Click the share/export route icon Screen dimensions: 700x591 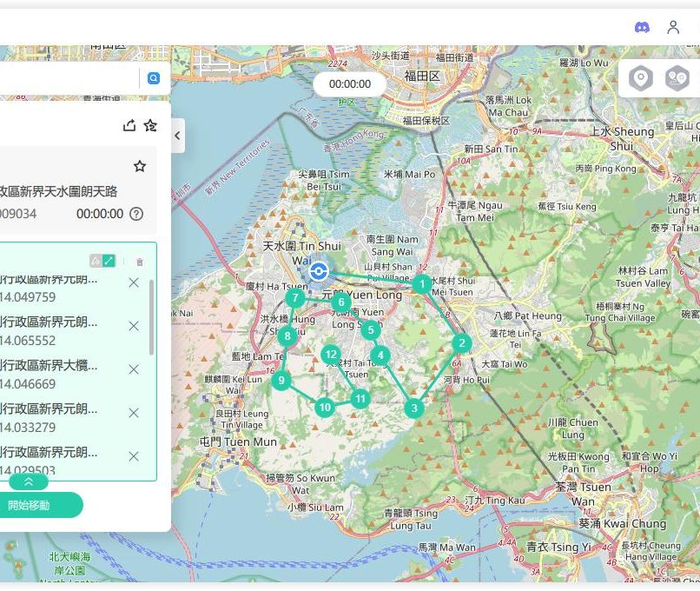pos(129,125)
